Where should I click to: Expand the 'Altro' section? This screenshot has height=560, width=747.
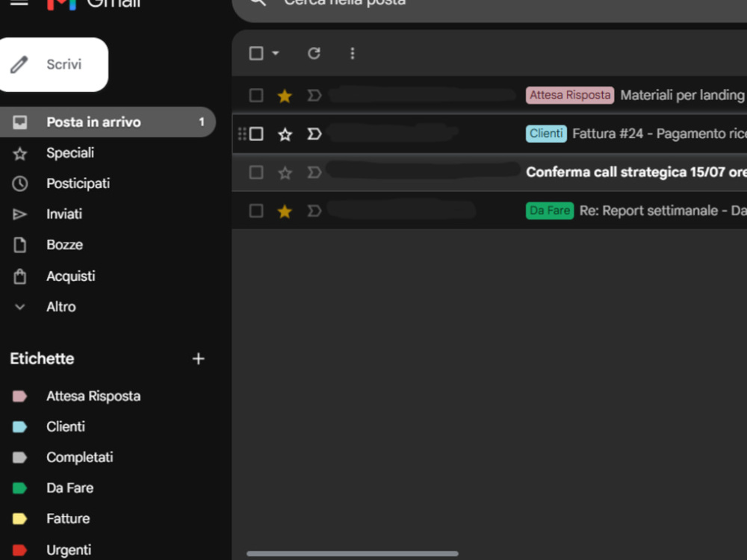pos(61,307)
